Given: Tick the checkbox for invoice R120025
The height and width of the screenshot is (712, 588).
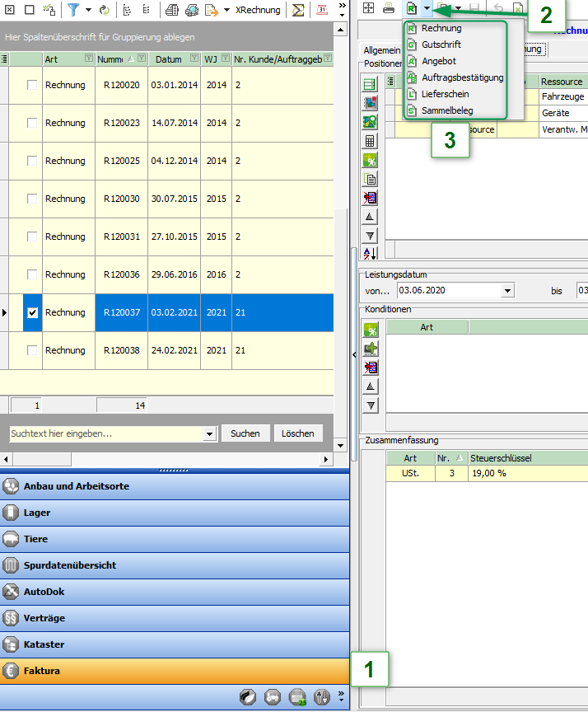Looking at the screenshot, I should [x=32, y=161].
